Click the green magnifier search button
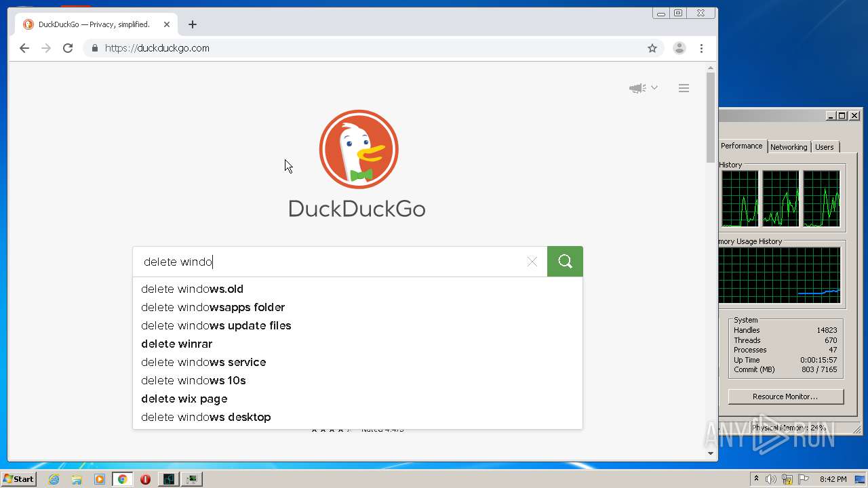 coord(565,262)
